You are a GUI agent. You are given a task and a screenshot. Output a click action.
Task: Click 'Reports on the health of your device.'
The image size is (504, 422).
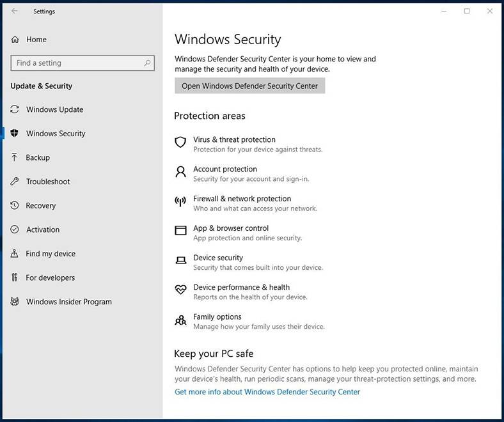(250, 297)
